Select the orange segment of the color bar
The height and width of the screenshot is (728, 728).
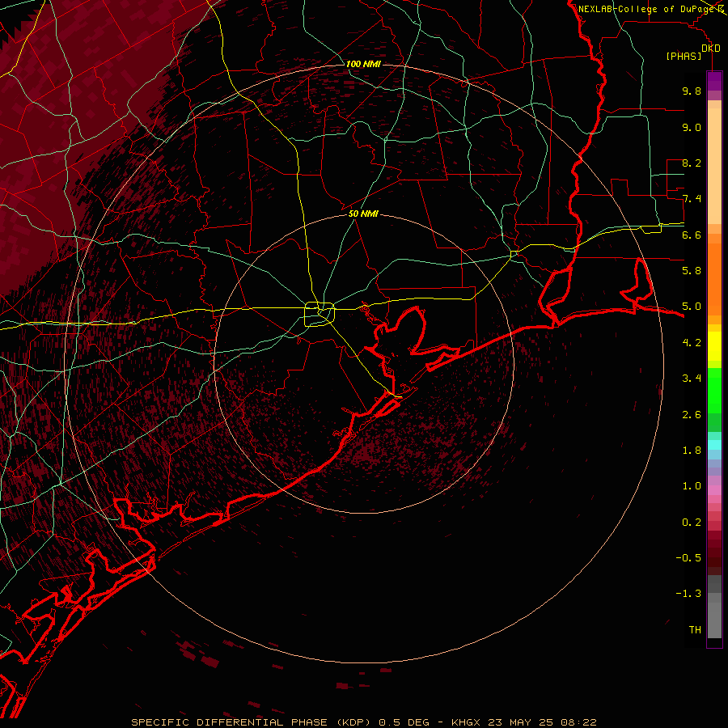coord(714,278)
